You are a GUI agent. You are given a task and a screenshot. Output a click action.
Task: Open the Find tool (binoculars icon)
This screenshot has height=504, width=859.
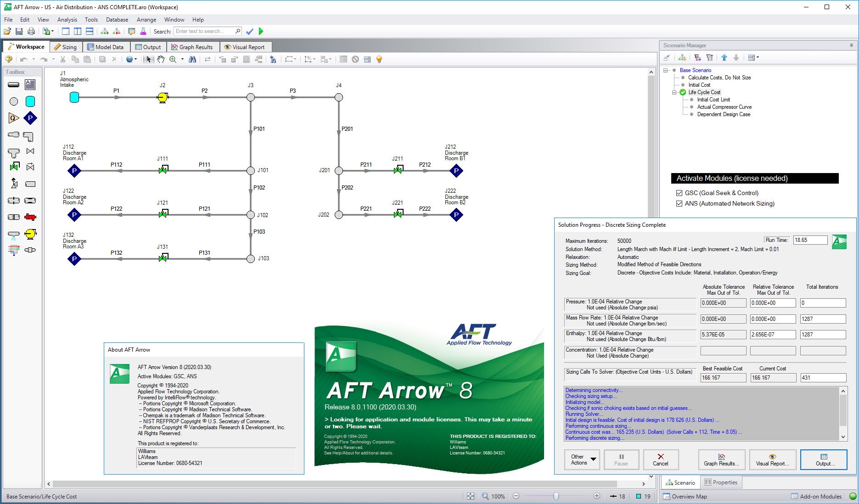click(193, 59)
